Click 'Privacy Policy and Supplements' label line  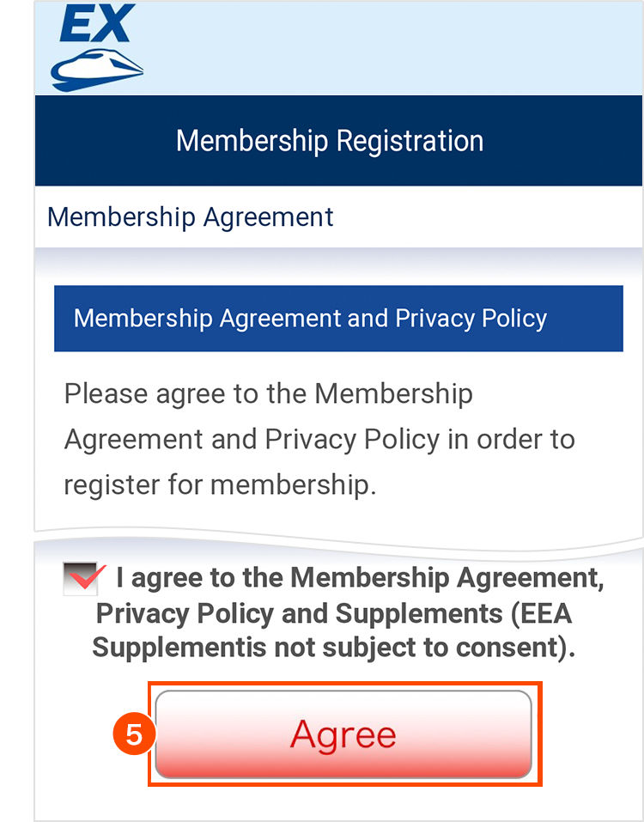[298, 613]
